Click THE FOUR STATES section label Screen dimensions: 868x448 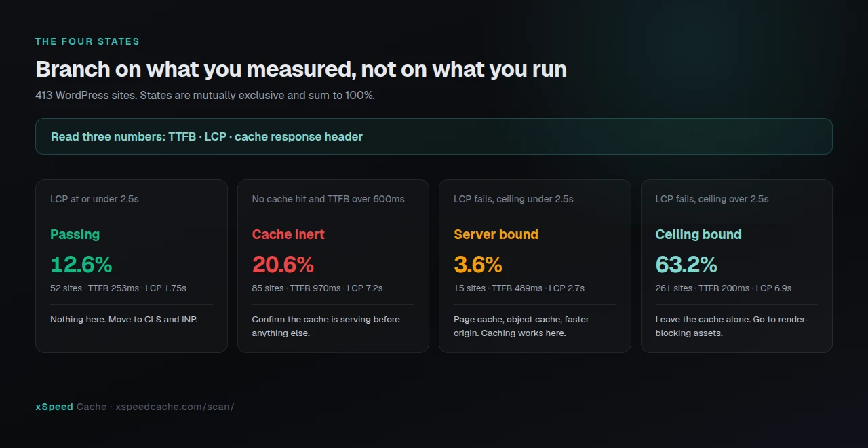pyautogui.click(x=87, y=41)
